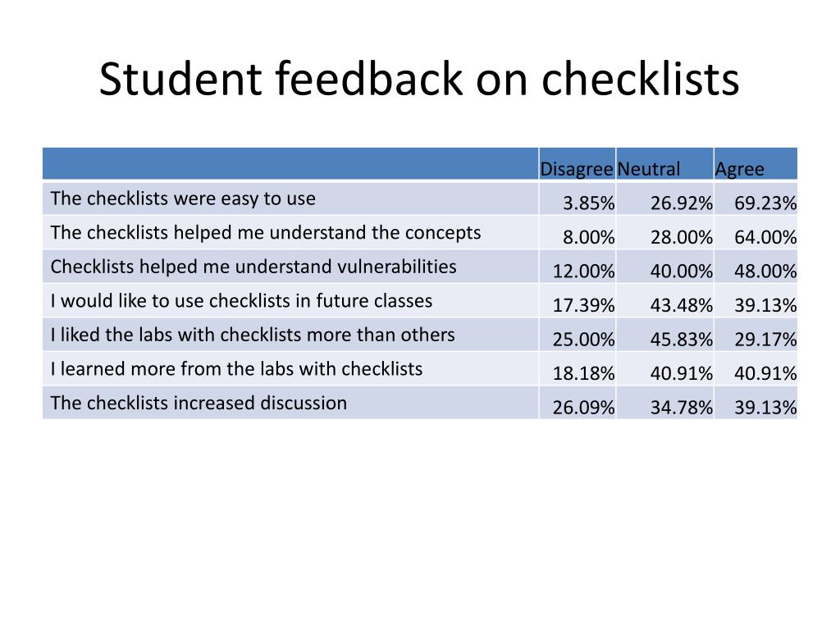Click the row The checklists were easy to use

(x=420, y=199)
